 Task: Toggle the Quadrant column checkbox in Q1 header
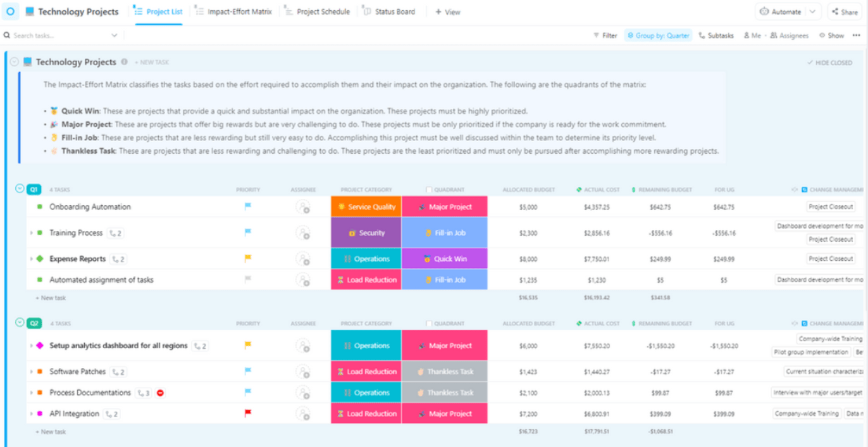[x=429, y=189]
